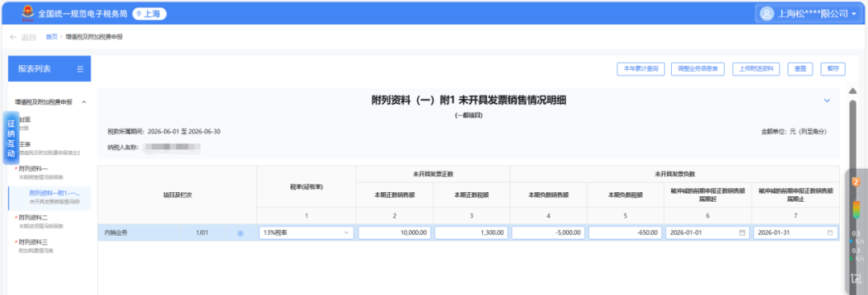The height and width of the screenshot is (295, 868).
Task: Open the 上海松****限公司 account dropdown
Action: coord(809,14)
